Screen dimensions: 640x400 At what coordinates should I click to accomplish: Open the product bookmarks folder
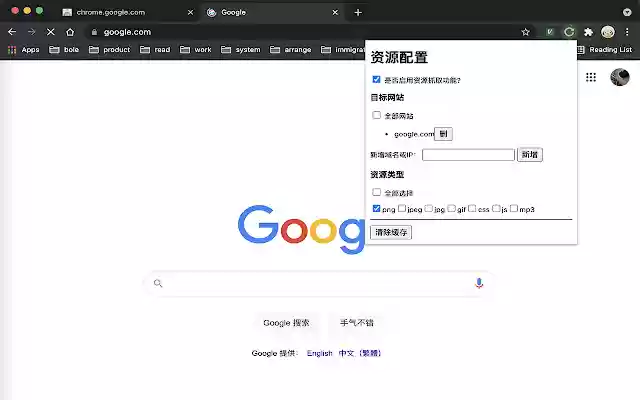109,50
